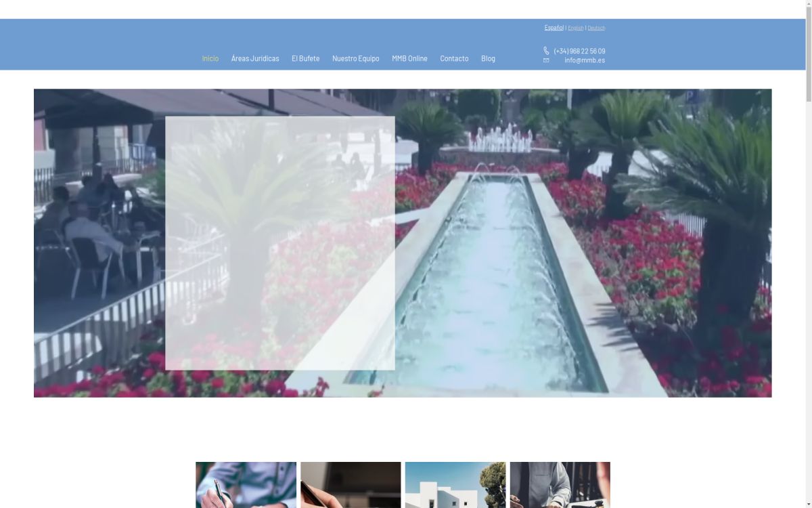This screenshot has width=812, height=508.
Task: Open the pen-signing document thumbnail
Action: tap(246, 485)
